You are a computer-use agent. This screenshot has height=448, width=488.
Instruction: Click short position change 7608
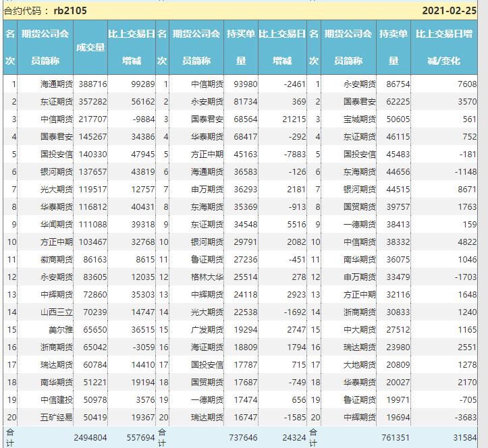467,84
